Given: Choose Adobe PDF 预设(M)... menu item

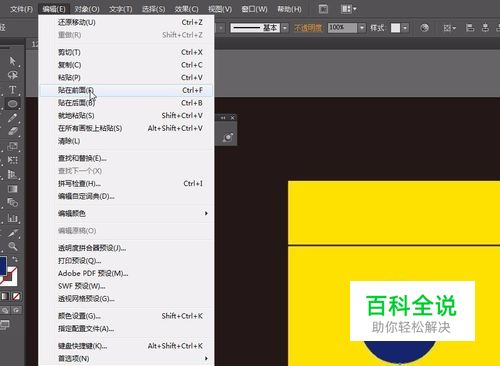Looking at the screenshot, I should [x=126, y=273].
